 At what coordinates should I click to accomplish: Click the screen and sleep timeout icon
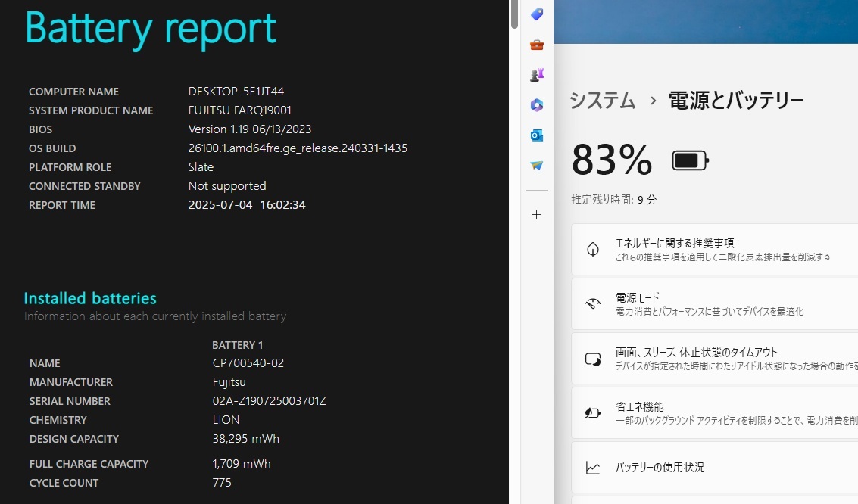(x=593, y=359)
